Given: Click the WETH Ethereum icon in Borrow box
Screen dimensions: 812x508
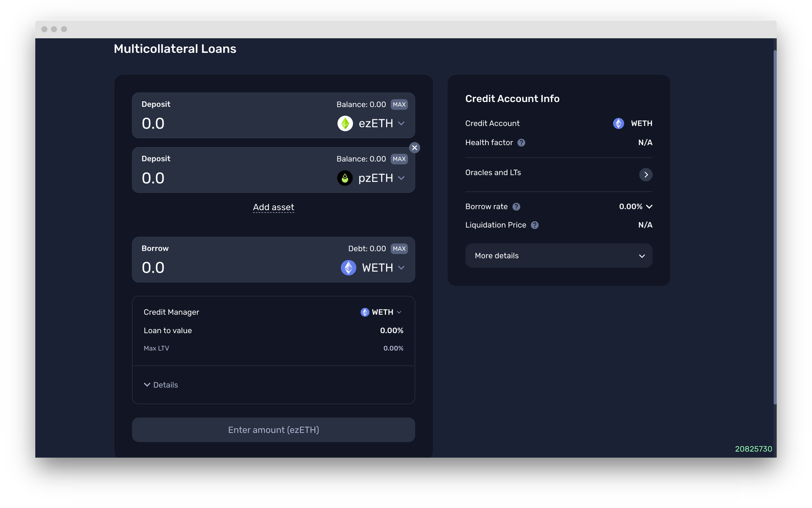Looking at the screenshot, I should coord(348,268).
